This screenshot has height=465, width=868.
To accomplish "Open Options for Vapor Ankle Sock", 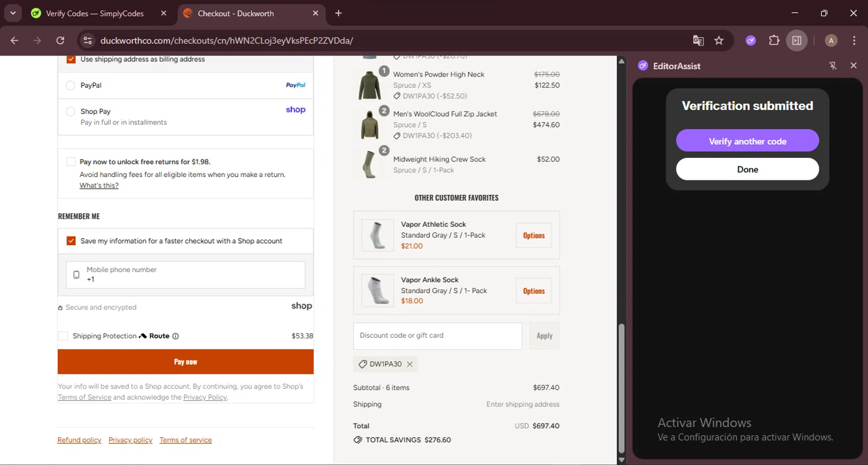I will tap(534, 291).
